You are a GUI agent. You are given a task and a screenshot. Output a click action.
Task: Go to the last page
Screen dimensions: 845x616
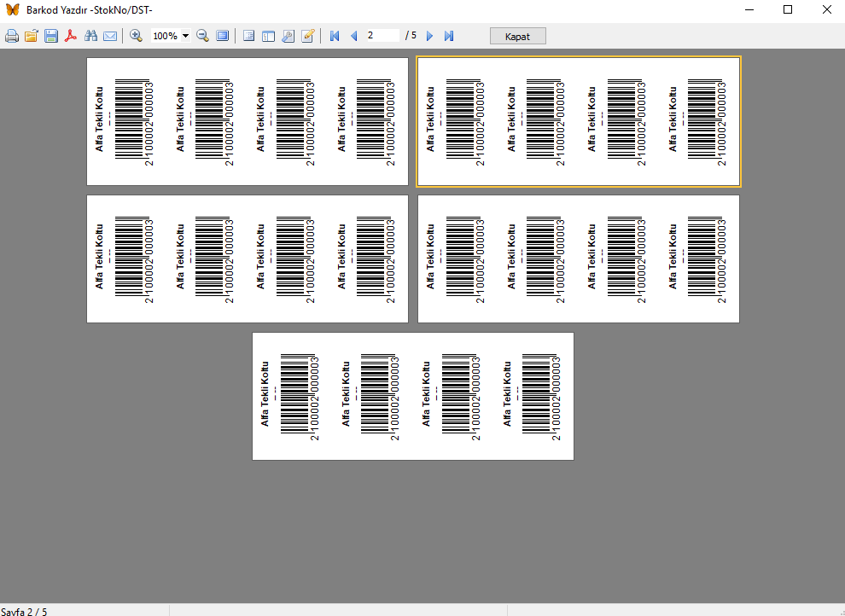coord(448,36)
